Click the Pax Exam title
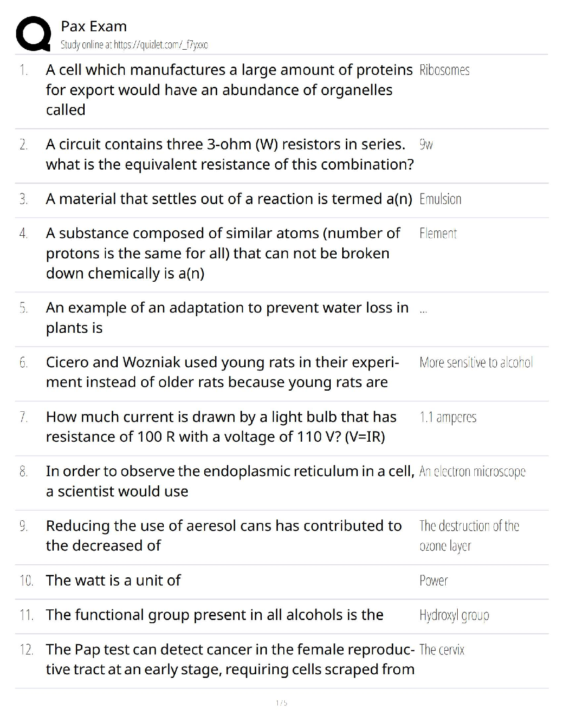This screenshot has height=728, width=563. (94, 27)
